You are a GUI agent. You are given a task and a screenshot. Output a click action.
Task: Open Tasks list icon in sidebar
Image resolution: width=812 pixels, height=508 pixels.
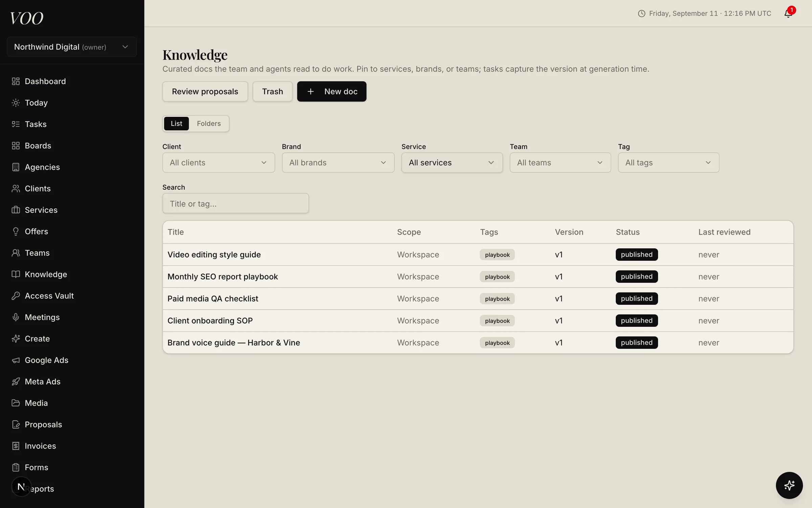pyautogui.click(x=16, y=124)
